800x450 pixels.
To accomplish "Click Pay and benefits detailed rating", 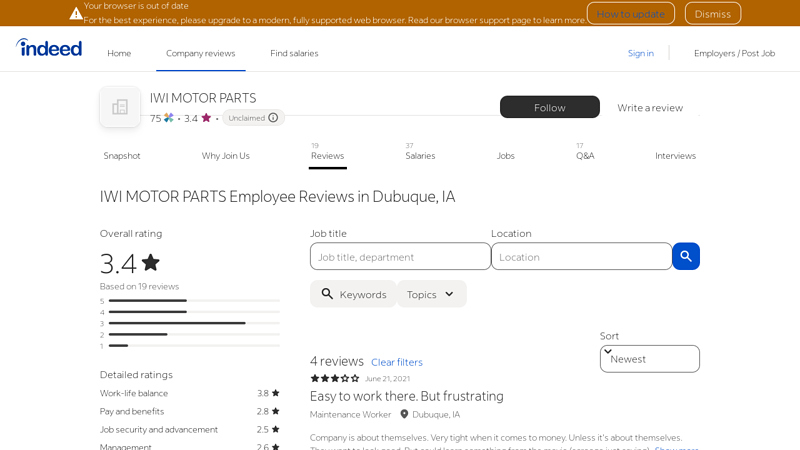I will (x=190, y=411).
